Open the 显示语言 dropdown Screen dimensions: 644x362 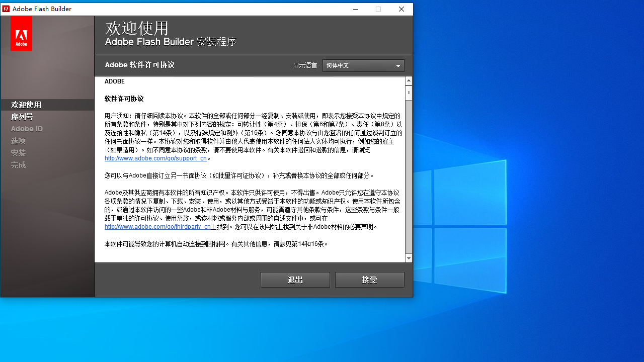pyautogui.click(x=363, y=65)
